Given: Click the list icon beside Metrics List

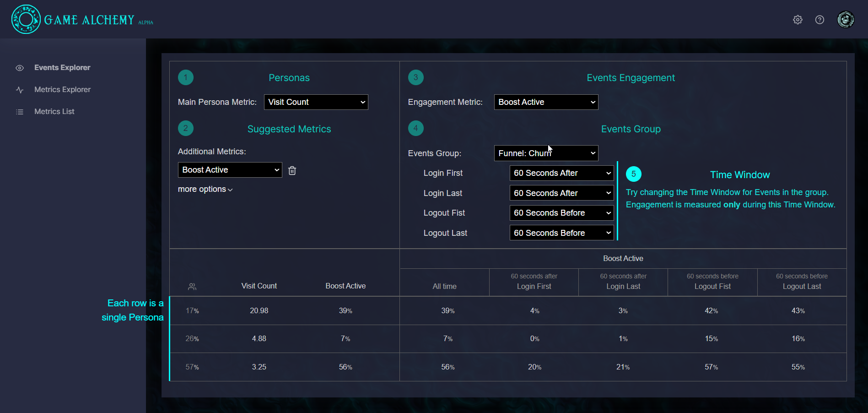Looking at the screenshot, I should pos(20,112).
